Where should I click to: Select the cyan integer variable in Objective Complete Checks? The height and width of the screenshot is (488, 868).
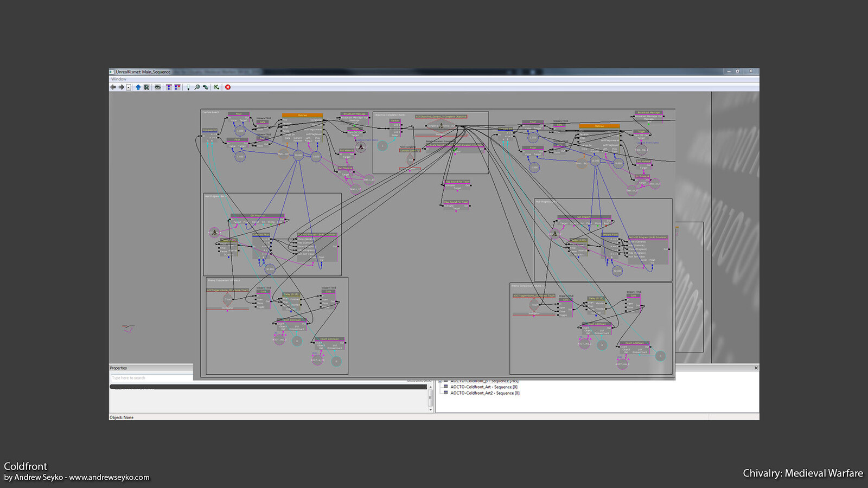click(x=382, y=145)
